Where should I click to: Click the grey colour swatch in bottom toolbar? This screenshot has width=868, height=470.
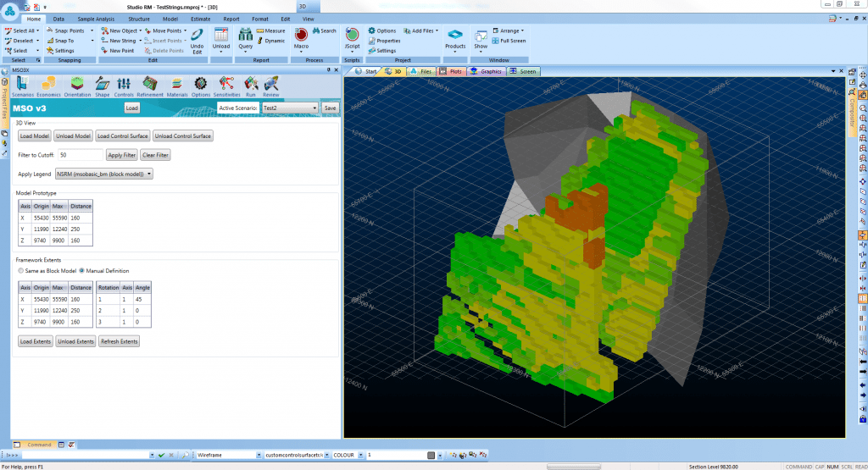coord(431,455)
